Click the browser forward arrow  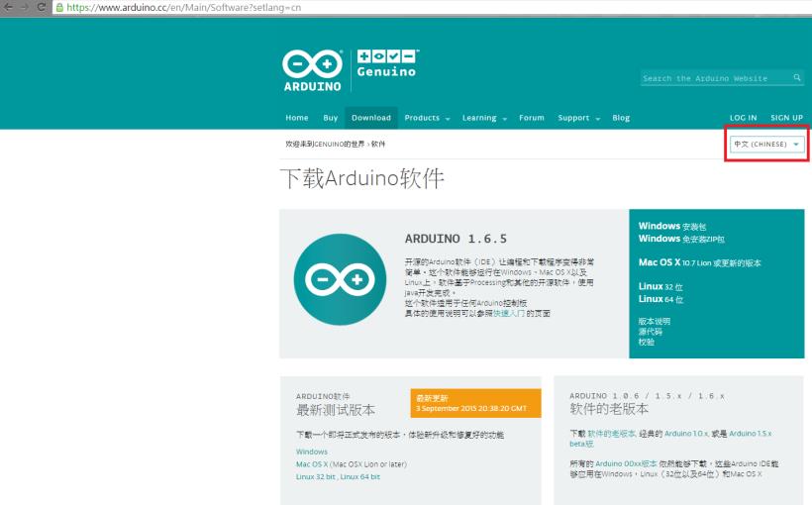[25, 7]
